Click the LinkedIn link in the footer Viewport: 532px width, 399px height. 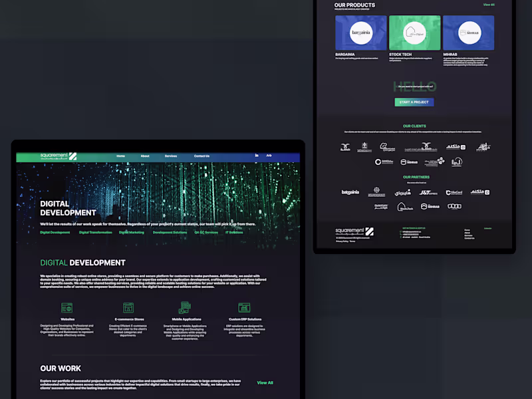pos(487,228)
